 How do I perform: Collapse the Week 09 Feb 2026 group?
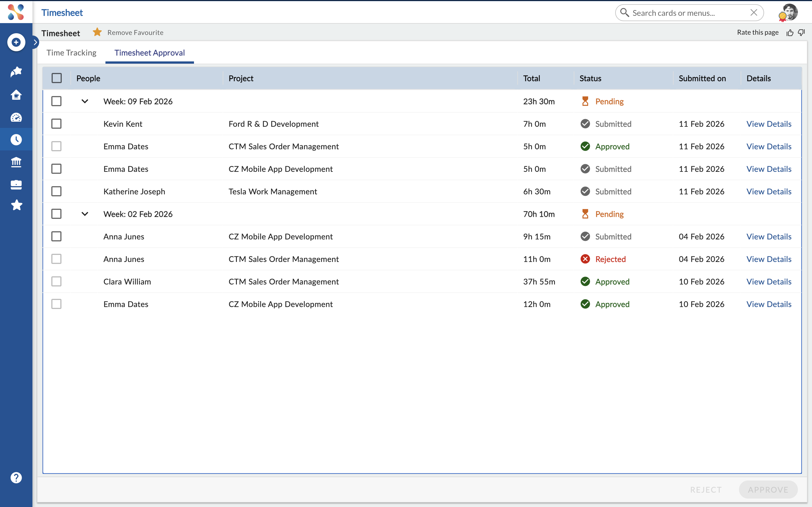(85, 101)
